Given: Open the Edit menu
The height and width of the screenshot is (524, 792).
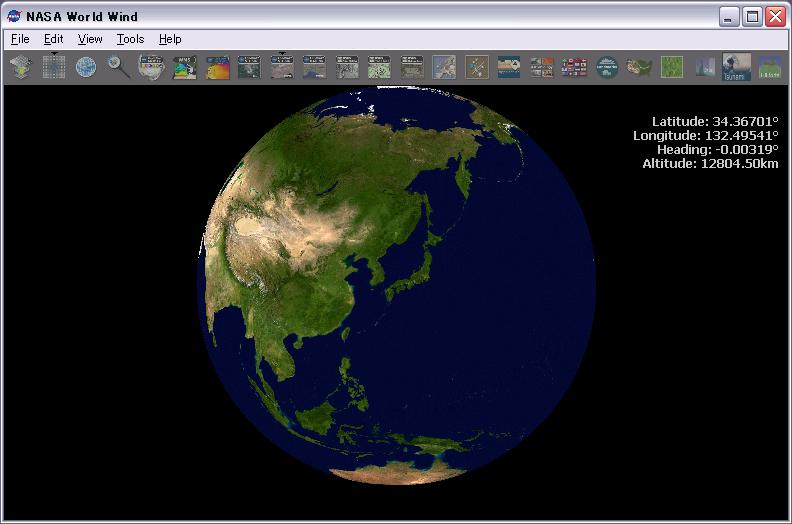Looking at the screenshot, I should [x=53, y=39].
